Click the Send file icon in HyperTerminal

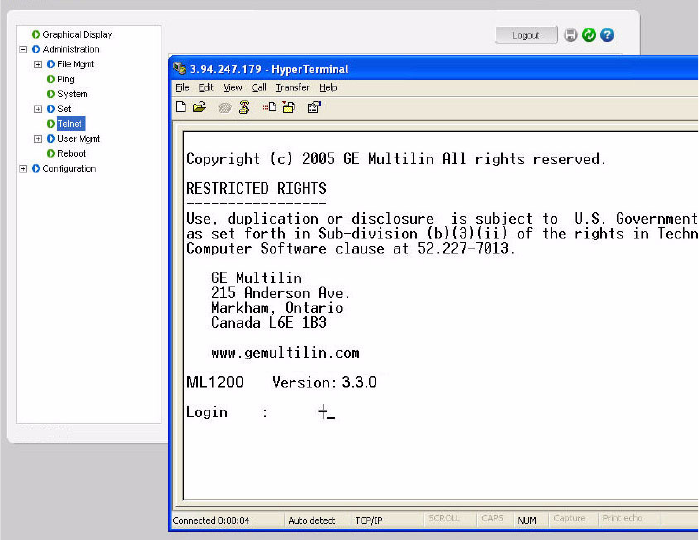click(x=269, y=107)
